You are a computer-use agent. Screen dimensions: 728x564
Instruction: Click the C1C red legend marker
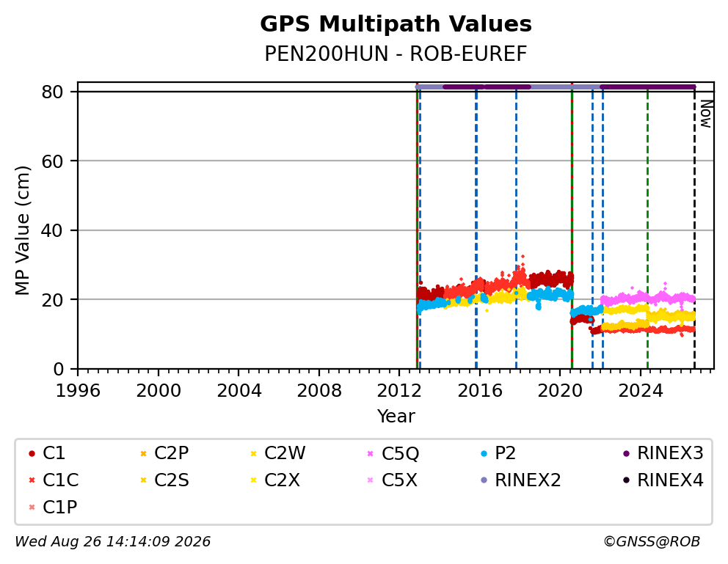[x=32, y=480]
